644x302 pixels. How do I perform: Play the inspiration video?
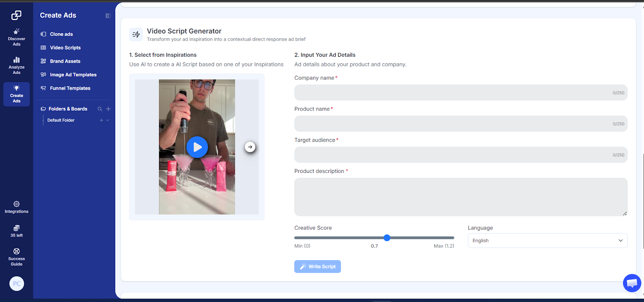pos(197,147)
